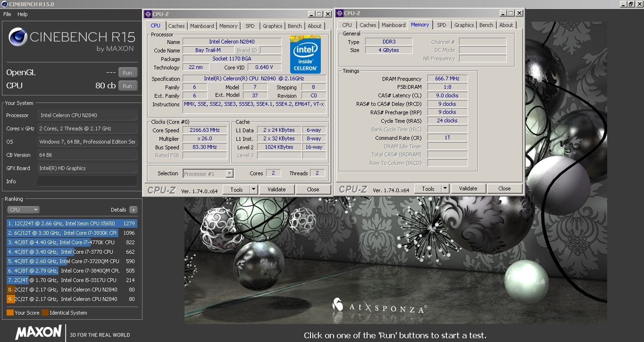
Task: Switch to Graphics tab in left CPU-Z
Action: click(x=273, y=26)
